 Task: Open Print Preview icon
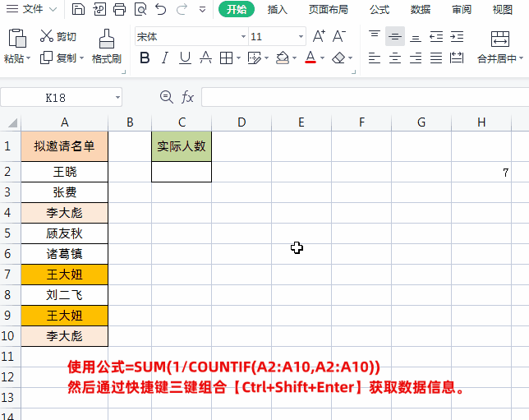click(x=140, y=10)
